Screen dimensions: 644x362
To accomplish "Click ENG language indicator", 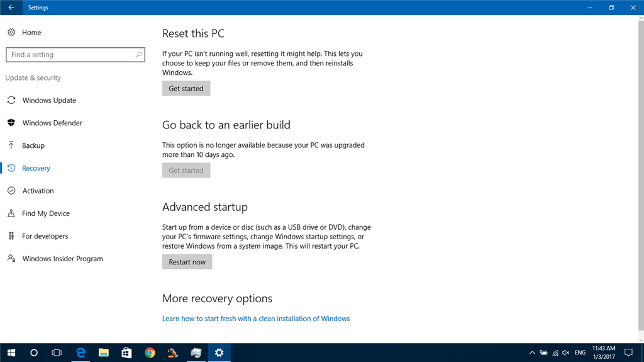I will (x=580, y=353).
